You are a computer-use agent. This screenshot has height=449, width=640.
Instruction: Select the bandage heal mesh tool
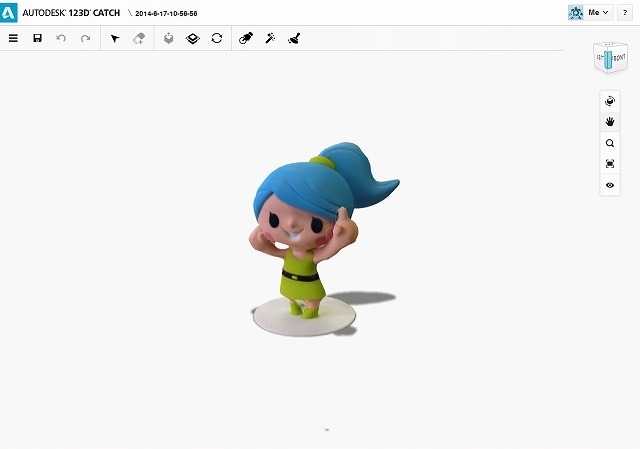click(x=246, y=38)
